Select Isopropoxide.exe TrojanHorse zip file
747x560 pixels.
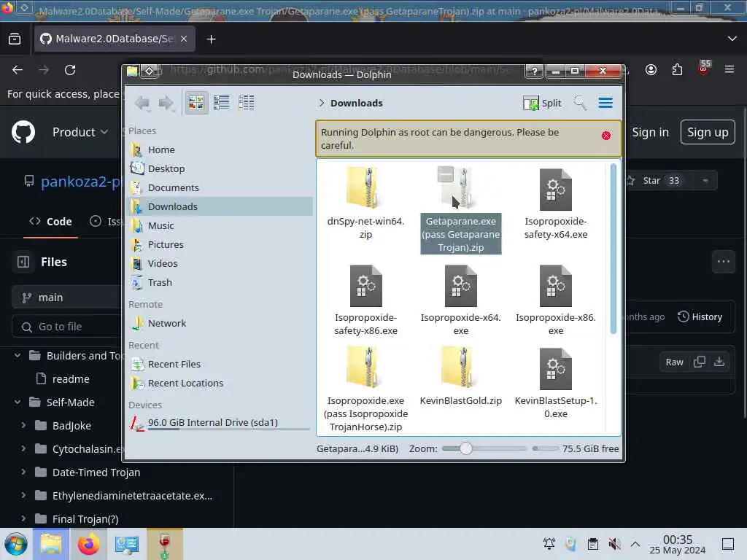(x=366, y=389)
